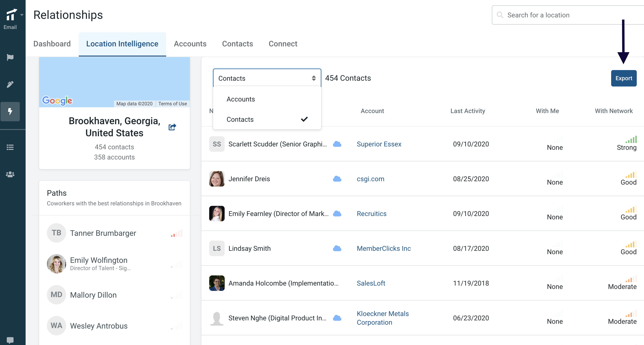Expand the logo dropdown caret arrow
This screenshot has width=644, height=345.
22,15
